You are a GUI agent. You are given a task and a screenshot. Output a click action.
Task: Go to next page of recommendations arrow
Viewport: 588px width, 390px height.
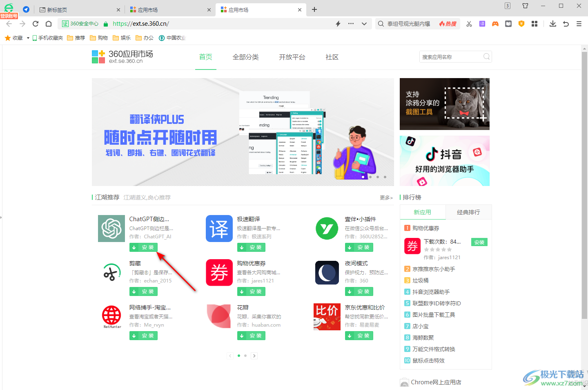click(254, 356)
